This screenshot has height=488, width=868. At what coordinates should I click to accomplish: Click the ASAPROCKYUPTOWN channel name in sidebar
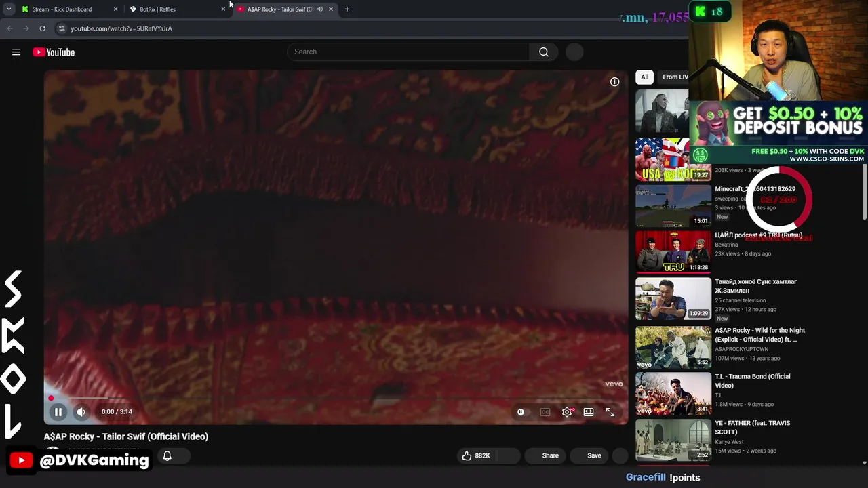pos(741,349)
